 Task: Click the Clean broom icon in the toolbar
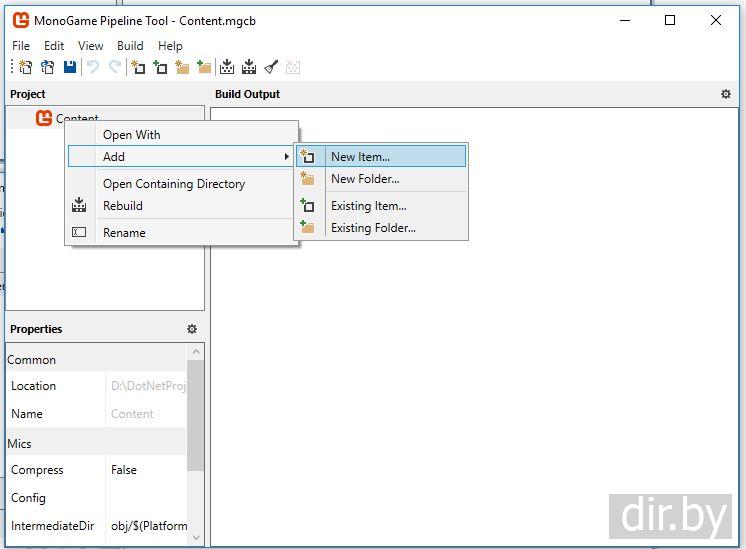pos(271,67)
